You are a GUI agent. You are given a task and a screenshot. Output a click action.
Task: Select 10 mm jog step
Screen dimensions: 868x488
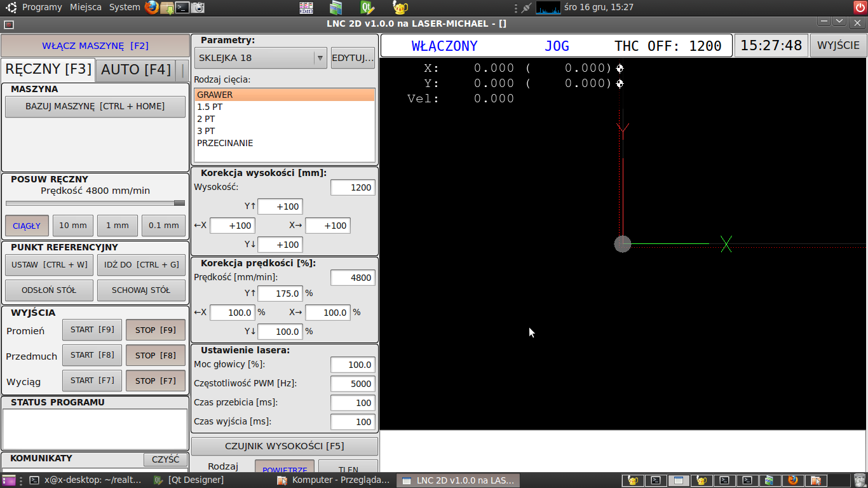pyautogui.click(x=73, y=226)
